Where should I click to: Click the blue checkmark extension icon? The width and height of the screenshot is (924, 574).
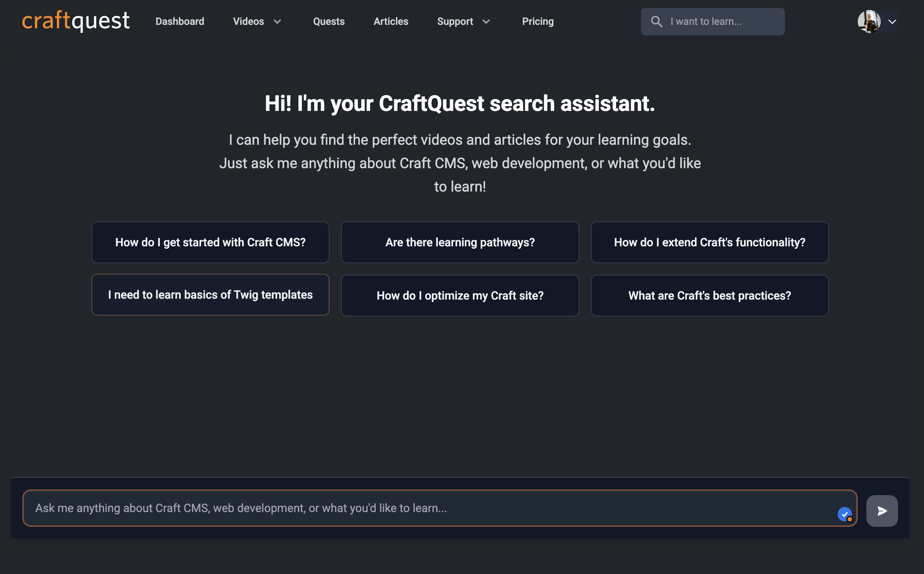[844, 514]
